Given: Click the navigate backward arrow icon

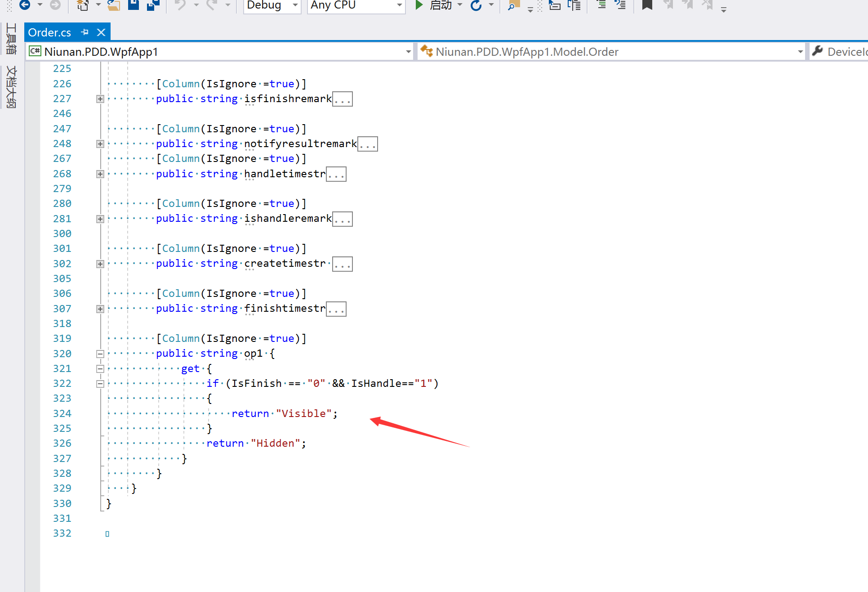Looking at the screenshot, I should coord(25,5).
